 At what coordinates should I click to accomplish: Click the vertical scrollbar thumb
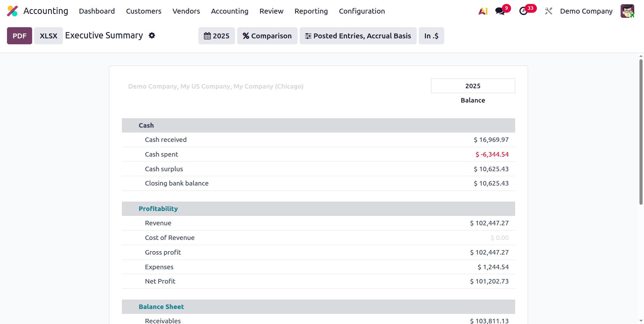(x=641, y=132)
